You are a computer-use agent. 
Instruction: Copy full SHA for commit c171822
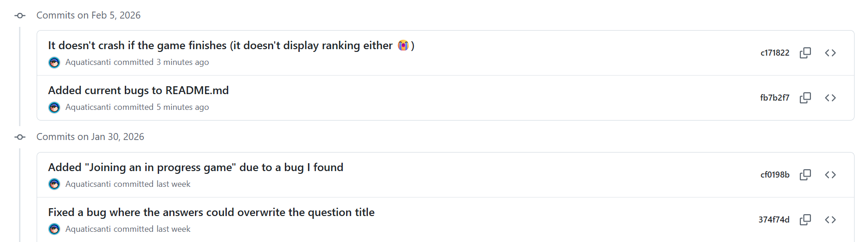(805, 53)
